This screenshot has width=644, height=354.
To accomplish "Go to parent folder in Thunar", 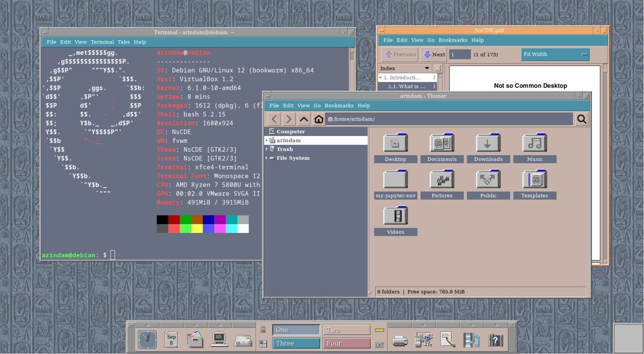I will pyautogui.click(x=304, y=119).
